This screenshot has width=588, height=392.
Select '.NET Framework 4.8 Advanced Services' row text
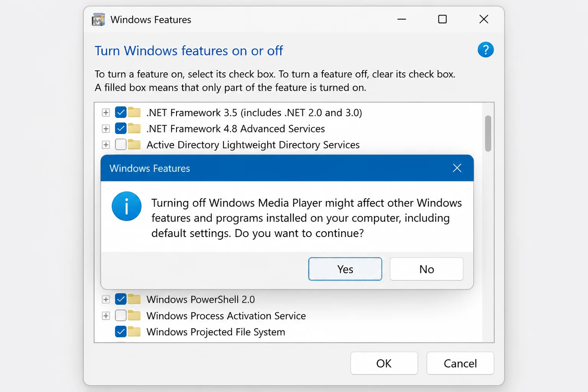[x=236, y=129]
